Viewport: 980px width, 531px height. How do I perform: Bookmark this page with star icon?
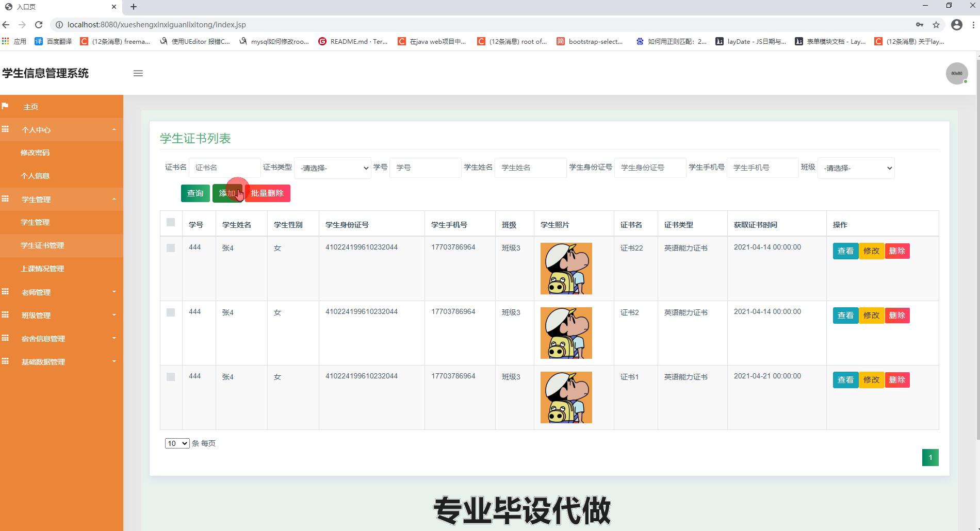pos(936,25)
